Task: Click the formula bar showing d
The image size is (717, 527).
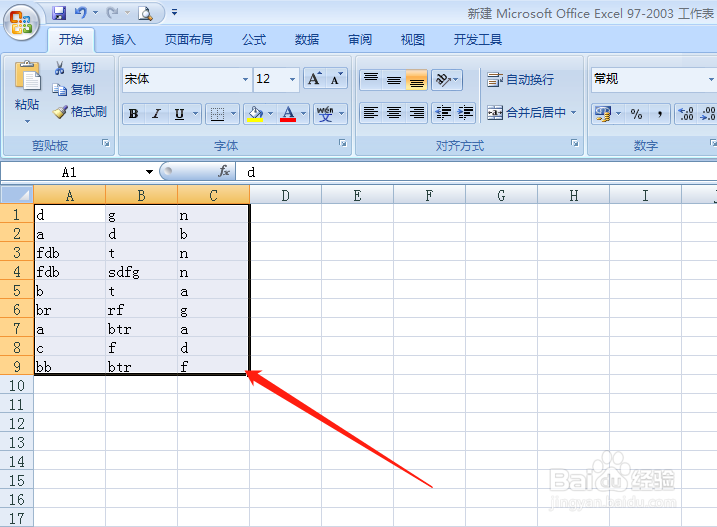Action: (x=476, y=172)
